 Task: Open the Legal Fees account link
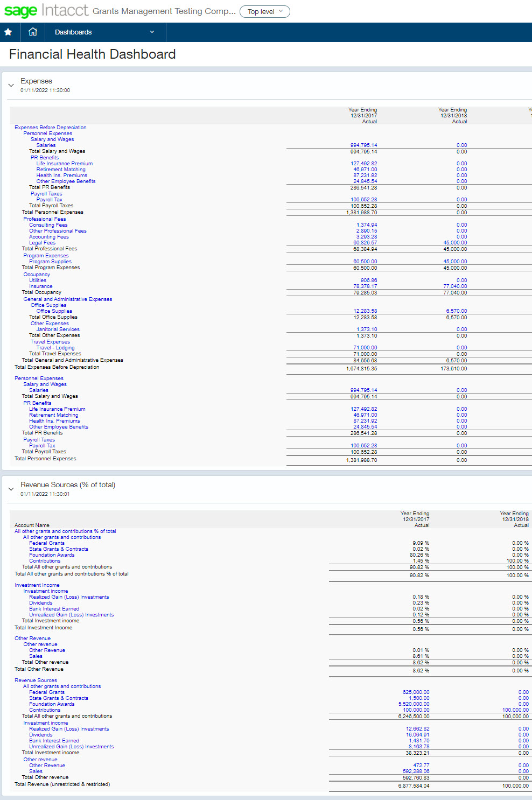tap(42, 243)
